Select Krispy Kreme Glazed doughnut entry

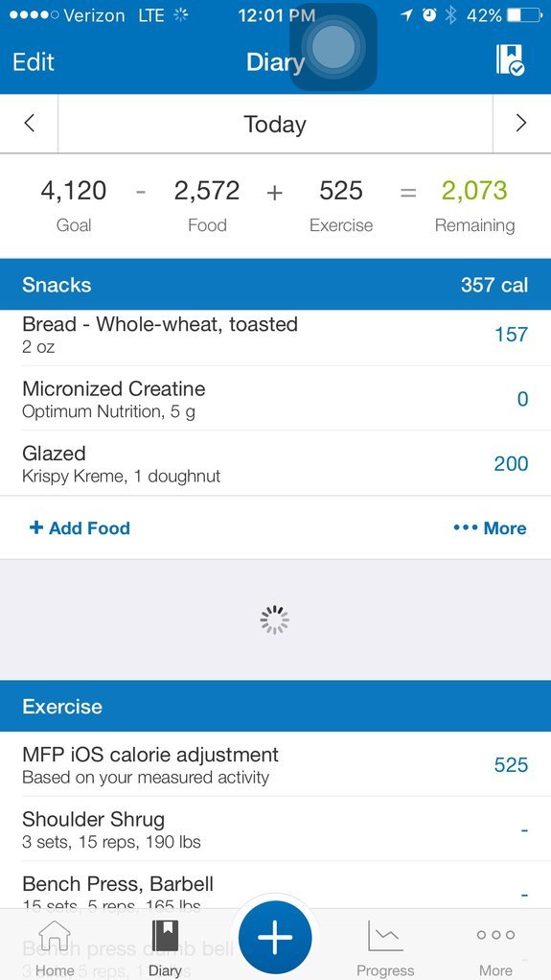(276, 464)
